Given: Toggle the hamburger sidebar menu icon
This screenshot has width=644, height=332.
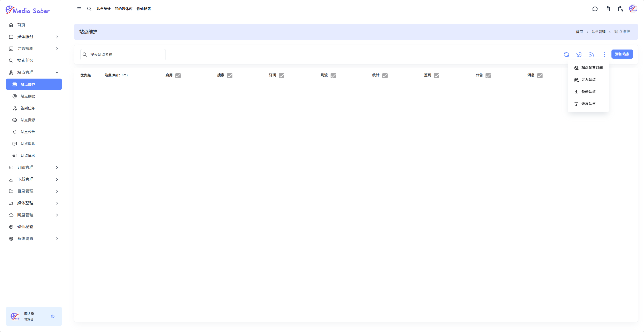Looking at the screenshot, I should click(79, 9).
